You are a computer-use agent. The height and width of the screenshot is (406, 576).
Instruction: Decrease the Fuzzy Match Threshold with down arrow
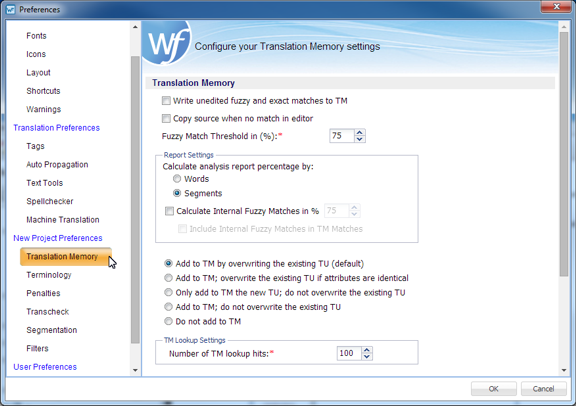[x=360, y=139]
